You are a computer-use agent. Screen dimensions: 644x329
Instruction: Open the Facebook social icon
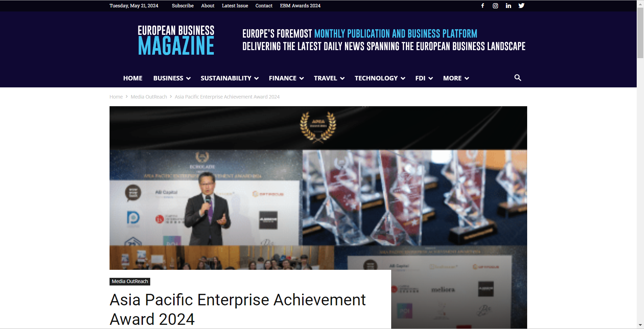[483, 6]
